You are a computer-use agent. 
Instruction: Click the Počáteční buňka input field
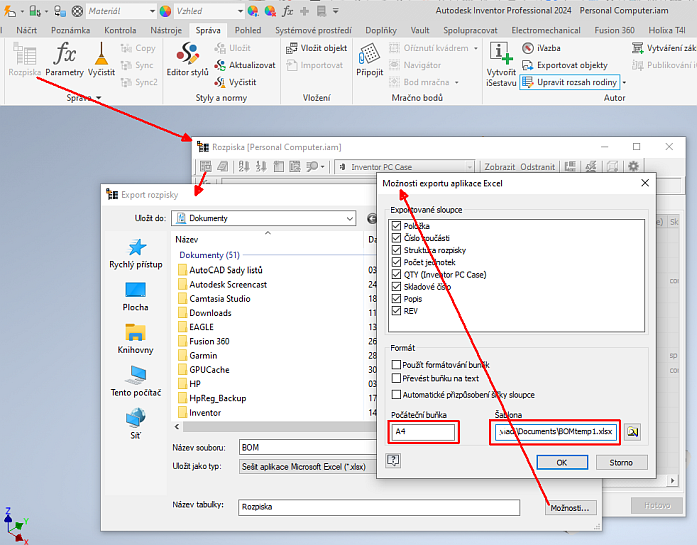tap(424, 433)
